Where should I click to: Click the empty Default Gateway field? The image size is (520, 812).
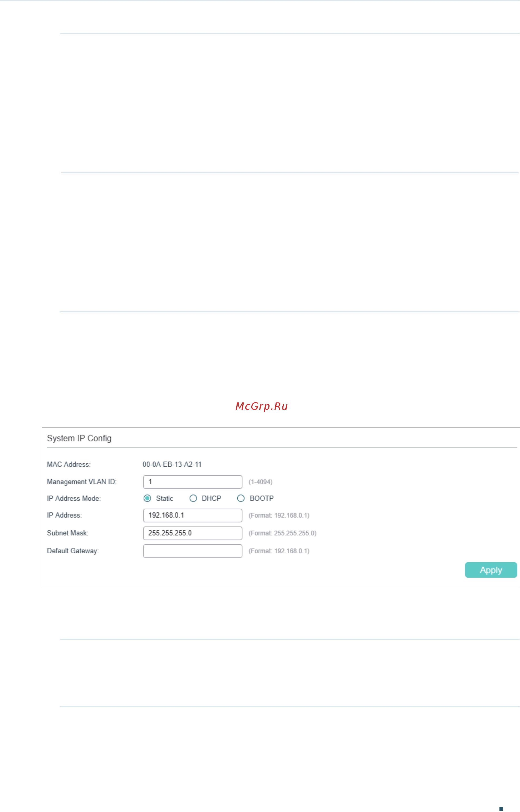click(x=193, y=551)
